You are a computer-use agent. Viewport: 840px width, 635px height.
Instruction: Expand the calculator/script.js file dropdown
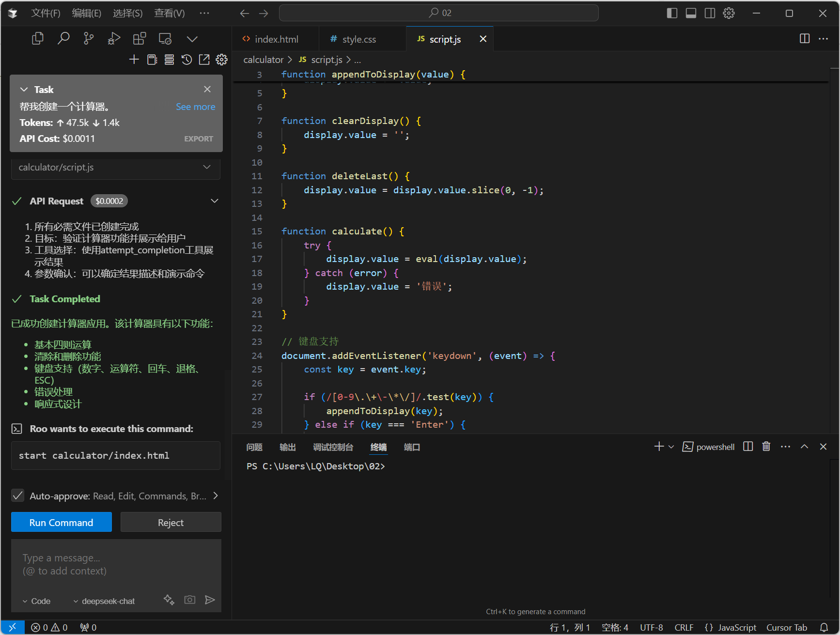[x=207, y=167]
